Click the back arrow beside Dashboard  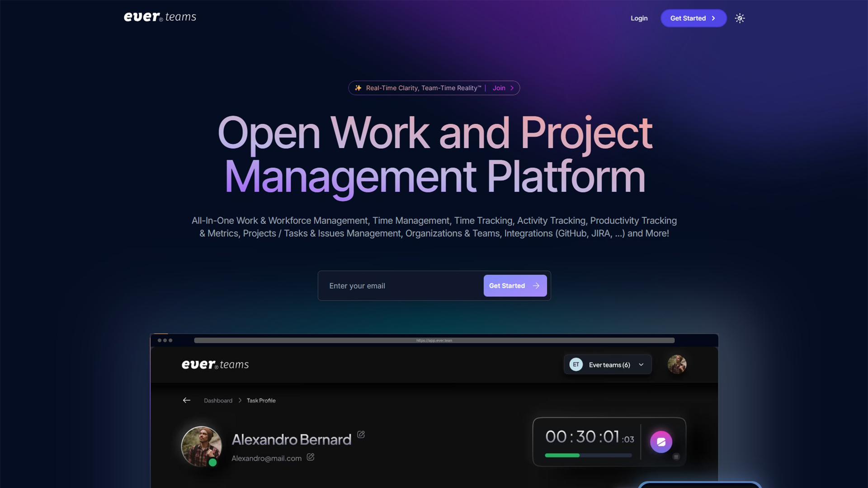(x=186, y=400)
